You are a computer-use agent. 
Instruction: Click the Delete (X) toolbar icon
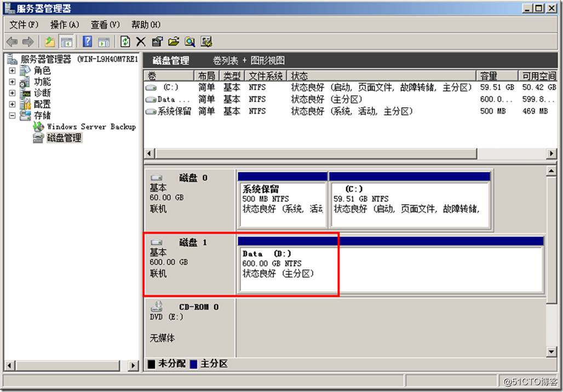click(x=141, y=42)
